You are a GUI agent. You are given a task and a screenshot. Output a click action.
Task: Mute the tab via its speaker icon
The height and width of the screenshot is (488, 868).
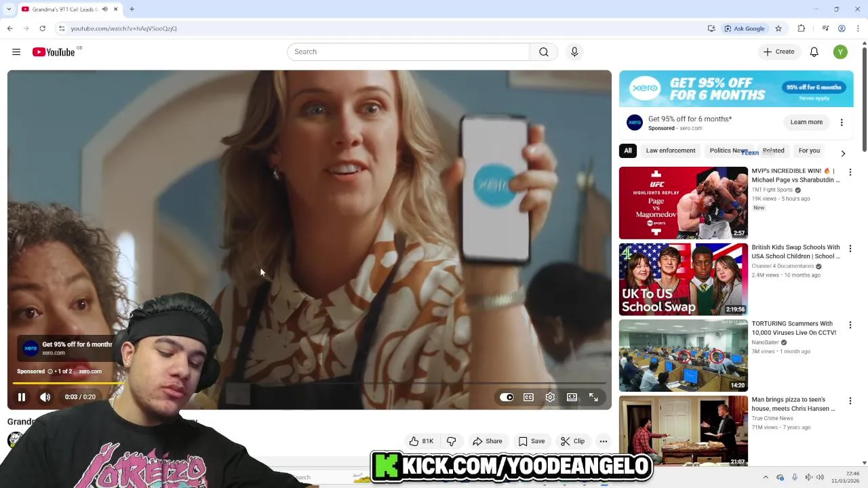point(104,9)
